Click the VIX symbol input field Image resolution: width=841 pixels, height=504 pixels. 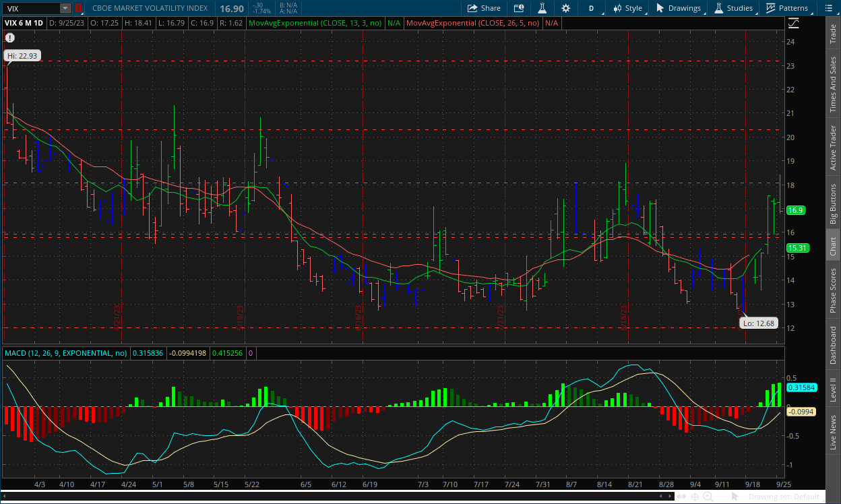pyautogui.click(x=31, y=8)
